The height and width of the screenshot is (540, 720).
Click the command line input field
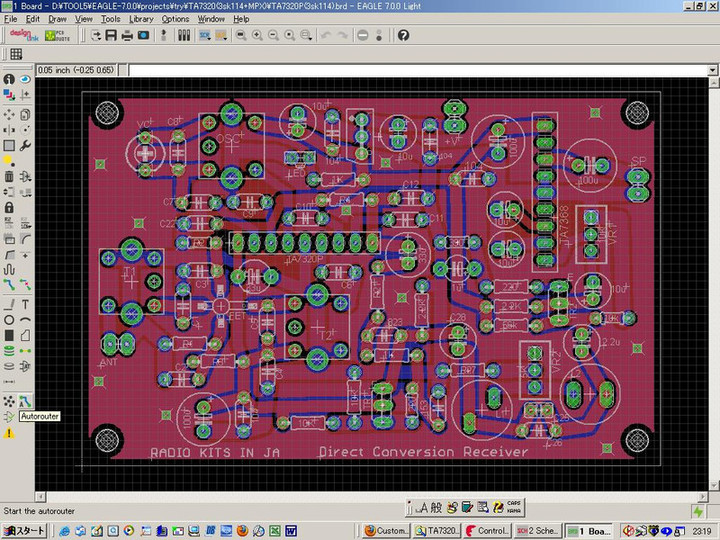click(x=420, y=71)
